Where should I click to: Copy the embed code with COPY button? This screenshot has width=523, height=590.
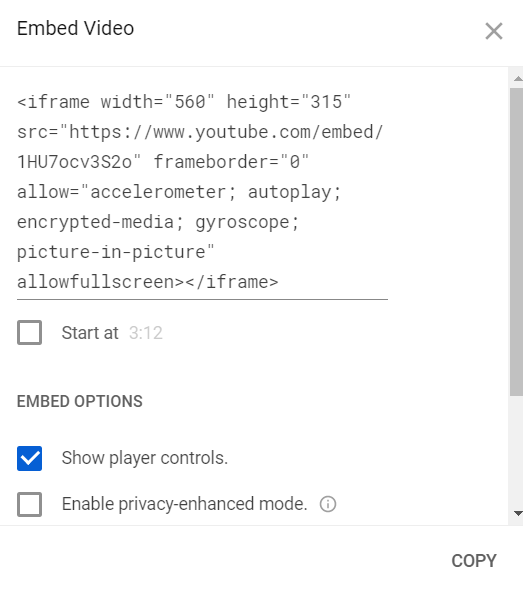[474, 561]
